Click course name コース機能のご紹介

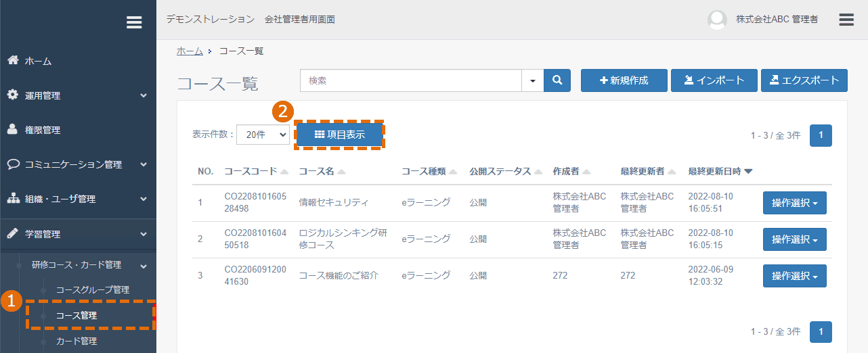click(339, 275)
